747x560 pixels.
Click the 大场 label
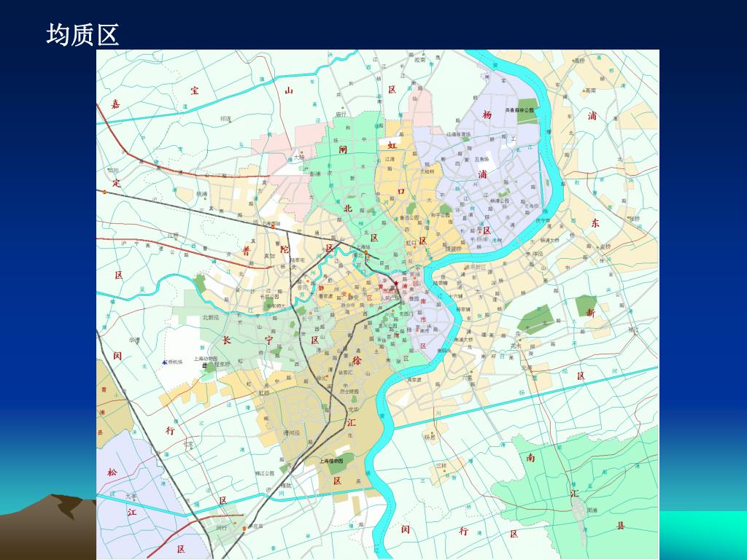click(x=298, y=157)
